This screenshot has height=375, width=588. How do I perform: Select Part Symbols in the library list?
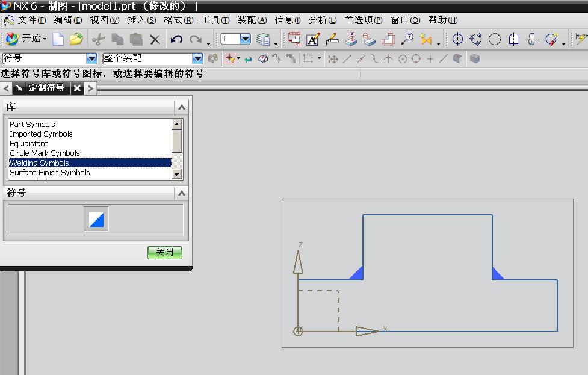click(90, 124)
